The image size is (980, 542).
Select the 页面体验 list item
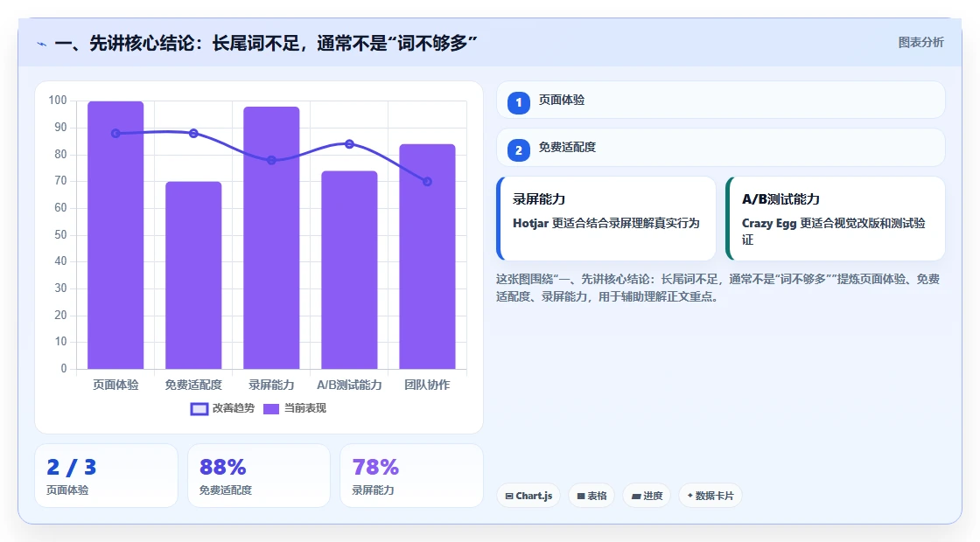coord(721,100)
